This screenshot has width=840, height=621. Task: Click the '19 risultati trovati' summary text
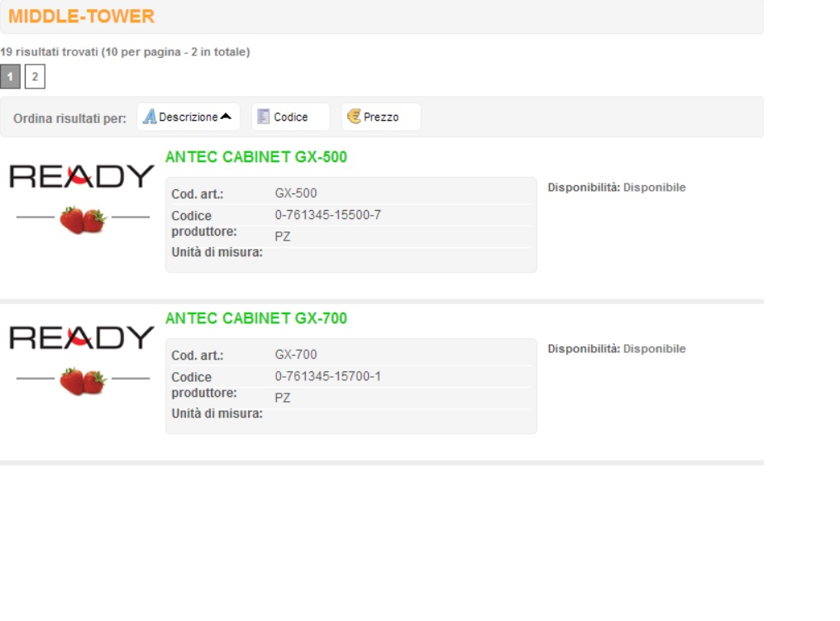click(125, 52)
